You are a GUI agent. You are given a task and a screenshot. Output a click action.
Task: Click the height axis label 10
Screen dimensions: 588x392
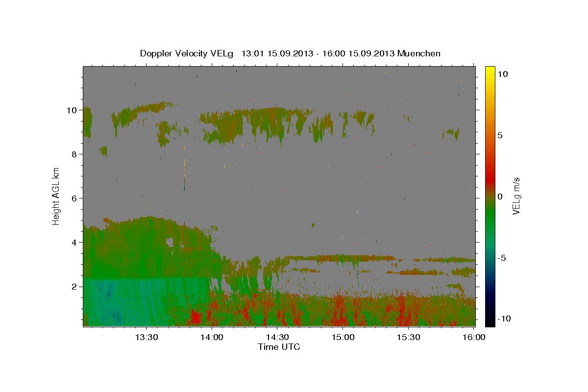click(x=73, y=110)
